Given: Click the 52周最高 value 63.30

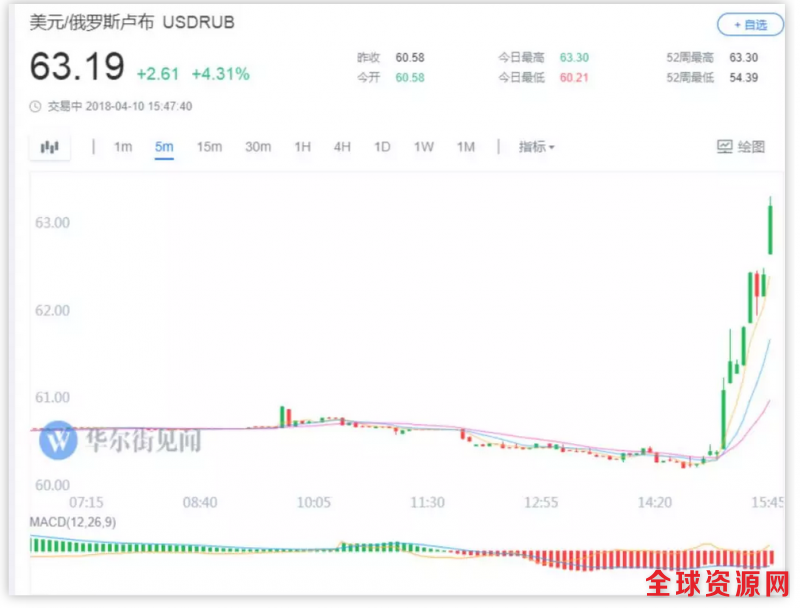Looking at the screenshot, I should 743,58.
